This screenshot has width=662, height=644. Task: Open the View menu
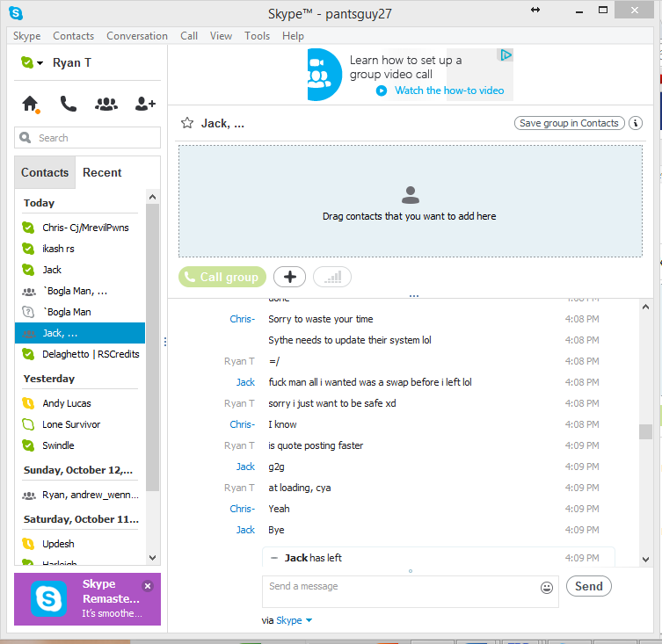click(x=221, y=36)
